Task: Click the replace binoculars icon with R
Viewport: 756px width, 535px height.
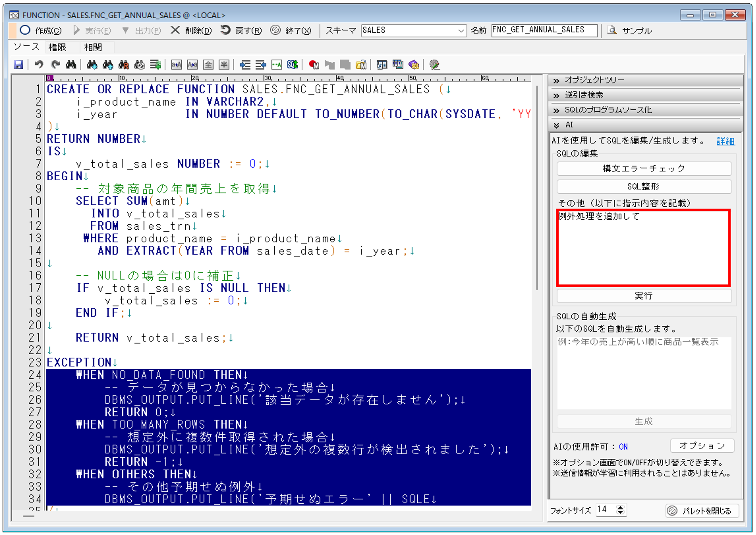Action: 124,65
